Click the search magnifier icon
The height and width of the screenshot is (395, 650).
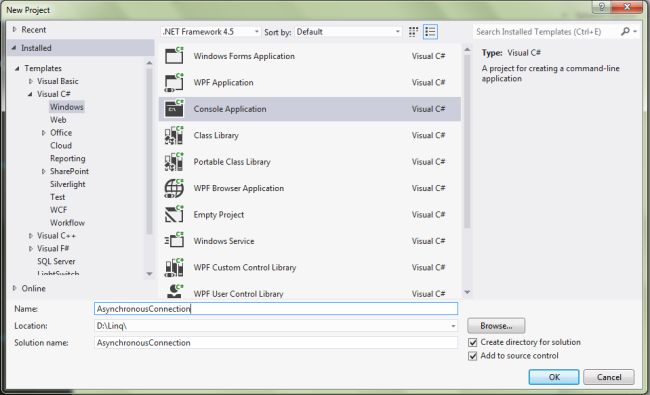pyautogui.click(x=625, y=32)
